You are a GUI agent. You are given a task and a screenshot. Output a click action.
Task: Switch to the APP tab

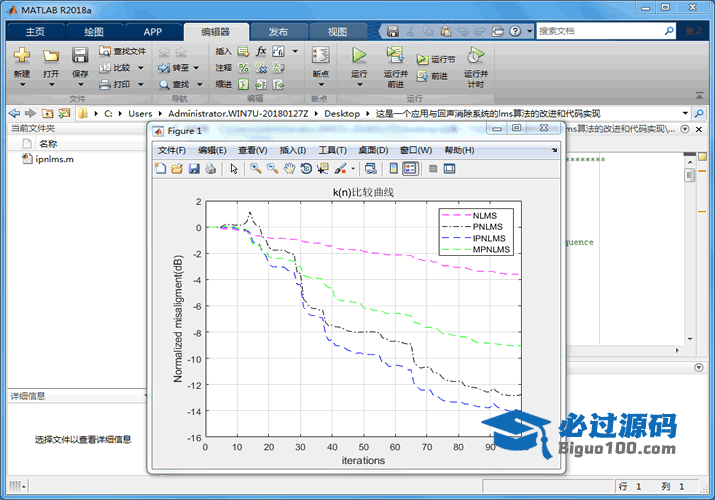tap(153, 31)
